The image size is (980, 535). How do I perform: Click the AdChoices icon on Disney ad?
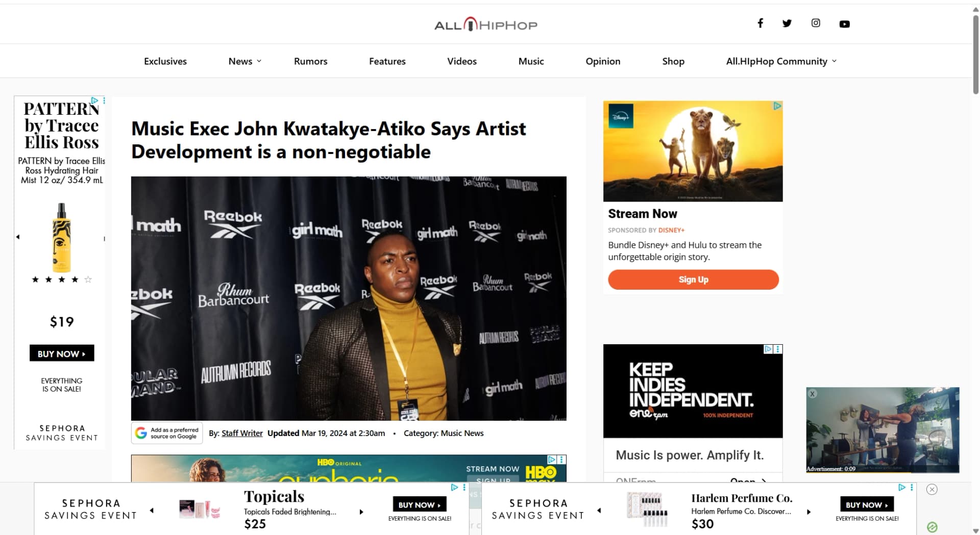pos(777,106)
